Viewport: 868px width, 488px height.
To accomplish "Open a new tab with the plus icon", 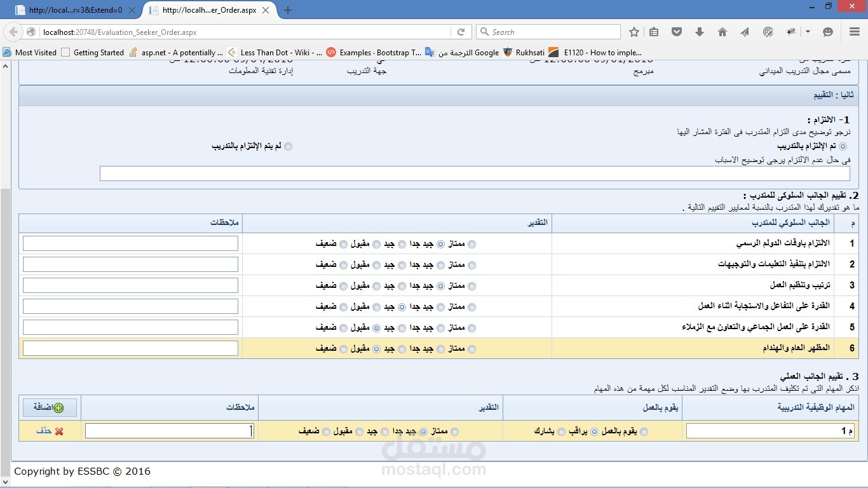I will [288, 10].
